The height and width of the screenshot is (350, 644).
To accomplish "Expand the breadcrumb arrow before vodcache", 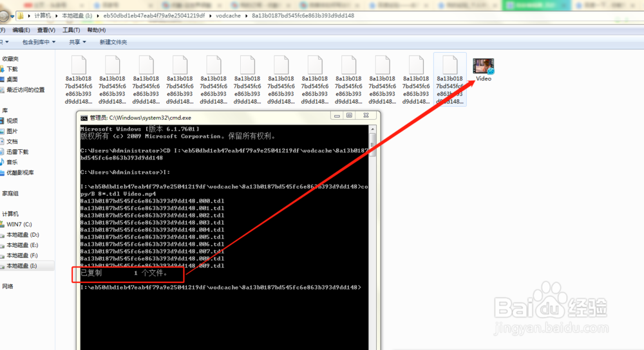I will coord(211,15).
